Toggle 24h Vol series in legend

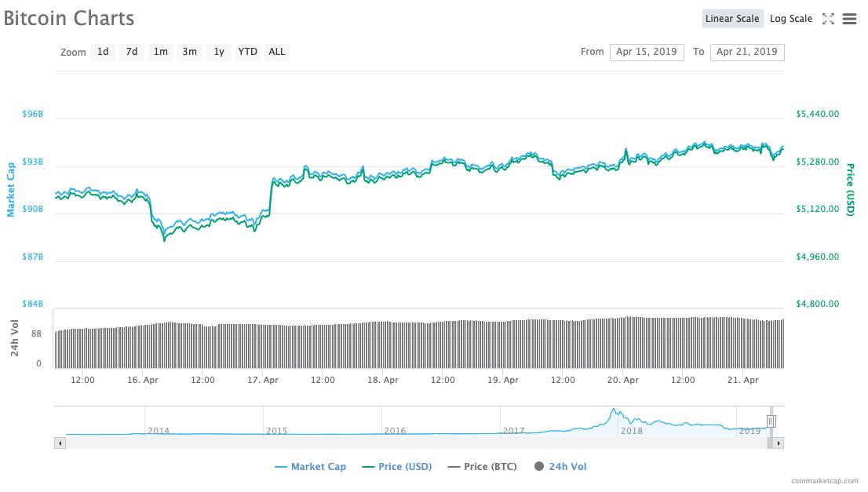click(x=560, y=467)
